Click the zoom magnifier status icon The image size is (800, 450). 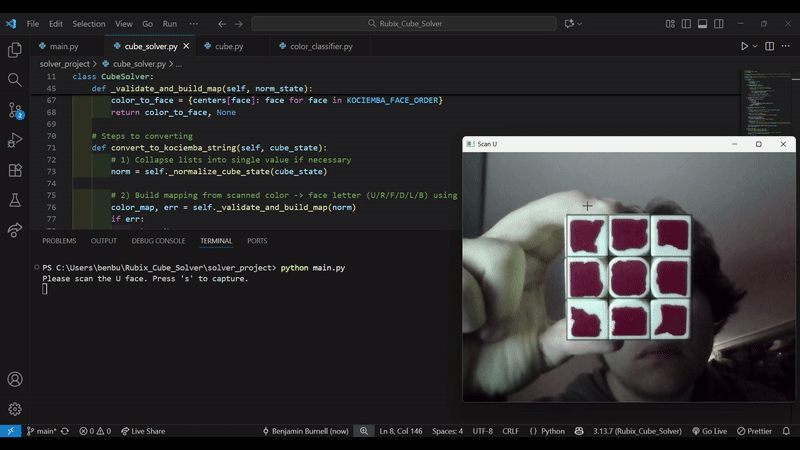tap(364, 431)
